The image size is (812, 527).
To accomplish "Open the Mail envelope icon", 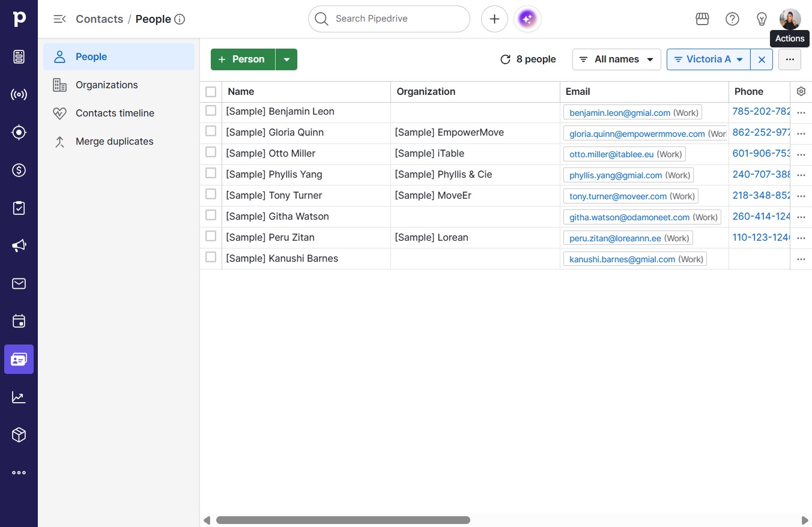I will pyautogui.click(x=19, y=284).
